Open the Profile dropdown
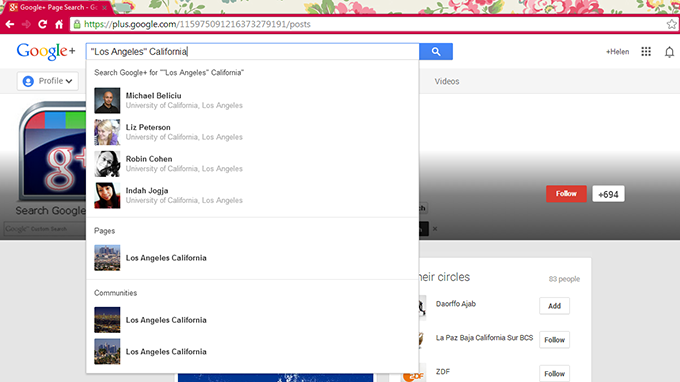The width and height of the screenshot is (680, 382). 48,81
